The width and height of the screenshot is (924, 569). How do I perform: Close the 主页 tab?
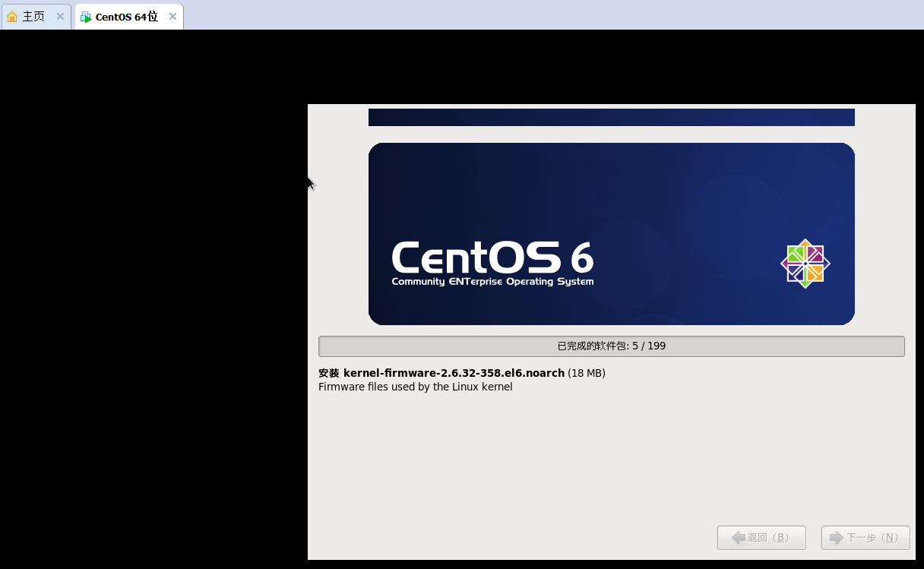[x=60, y=17]
